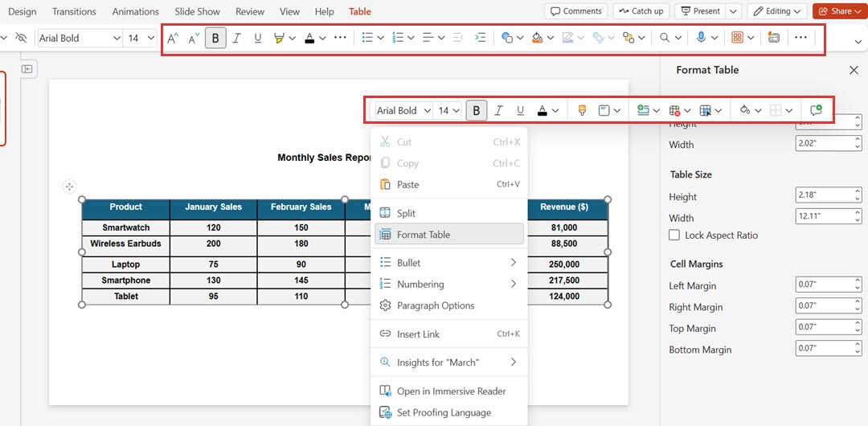The width and height of the screenshot is (868, 426).
Task: Click the text alignment icon in ribbon
Action: tap(428, 38)
